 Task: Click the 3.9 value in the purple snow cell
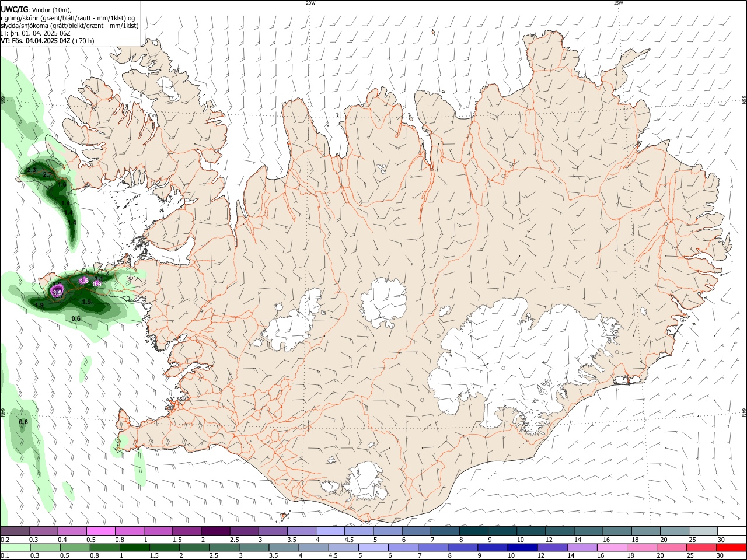tap(57, 293)
